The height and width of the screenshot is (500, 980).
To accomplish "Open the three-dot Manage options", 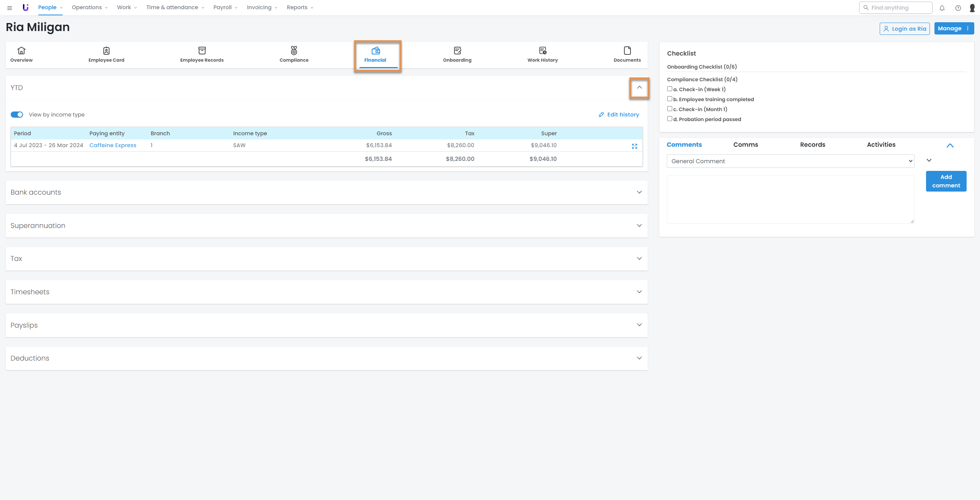I will [968, 28].
